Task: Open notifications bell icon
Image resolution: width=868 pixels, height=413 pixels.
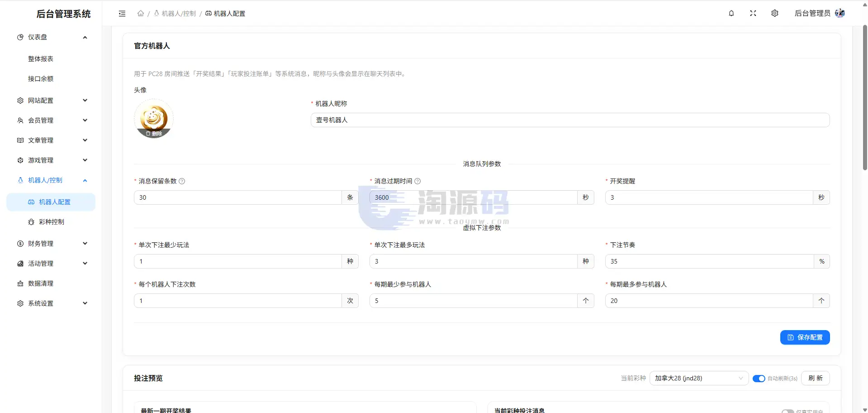Action: (731, 14)
